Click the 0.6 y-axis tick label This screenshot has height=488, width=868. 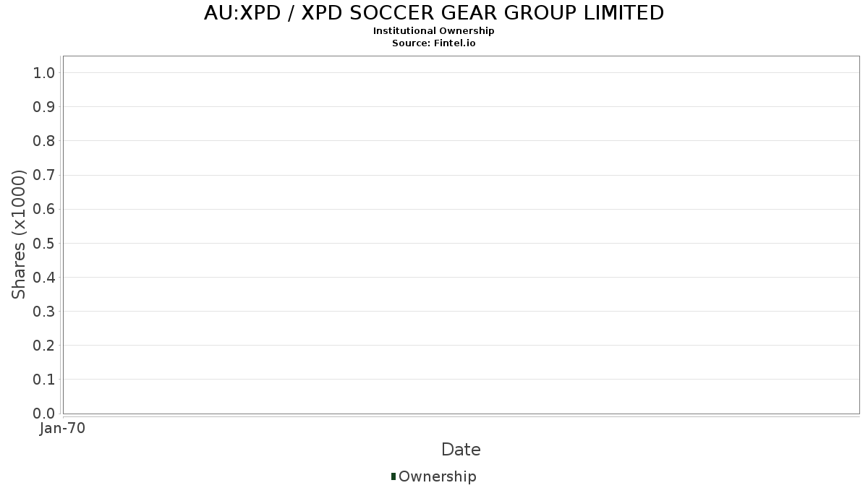point(44,209)
